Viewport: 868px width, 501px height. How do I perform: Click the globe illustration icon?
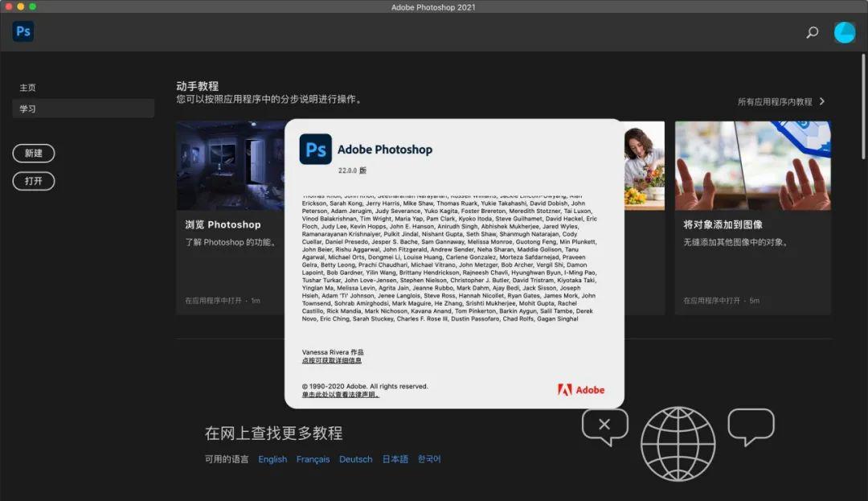[678, 443]
